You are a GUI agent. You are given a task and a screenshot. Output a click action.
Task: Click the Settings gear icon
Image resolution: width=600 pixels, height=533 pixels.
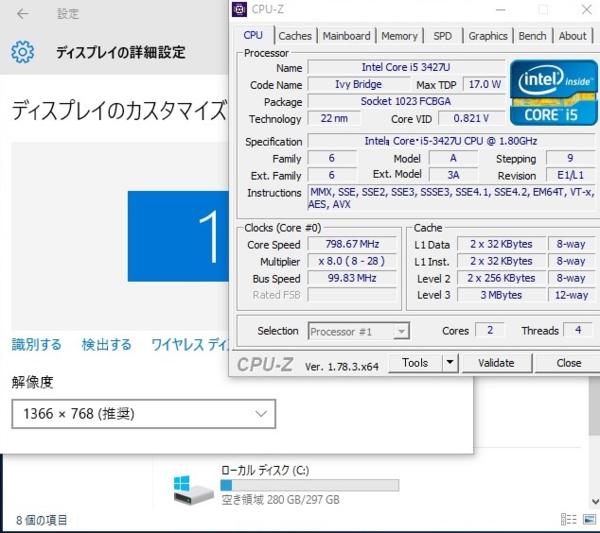click(22, 52)
